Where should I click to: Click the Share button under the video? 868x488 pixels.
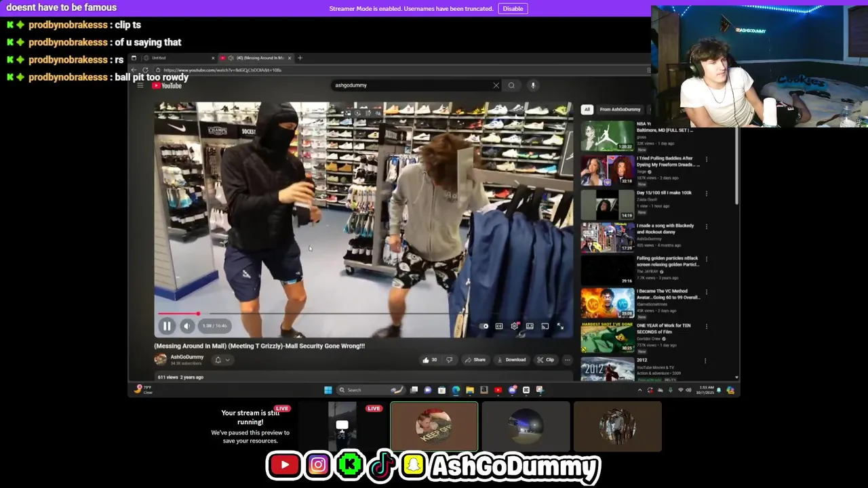[475, 360]
